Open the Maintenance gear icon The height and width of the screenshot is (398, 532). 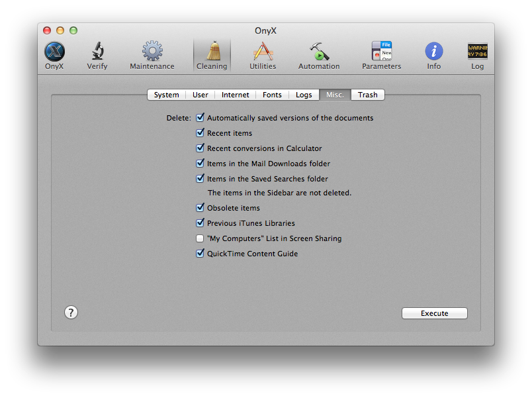tap(152, 52)
